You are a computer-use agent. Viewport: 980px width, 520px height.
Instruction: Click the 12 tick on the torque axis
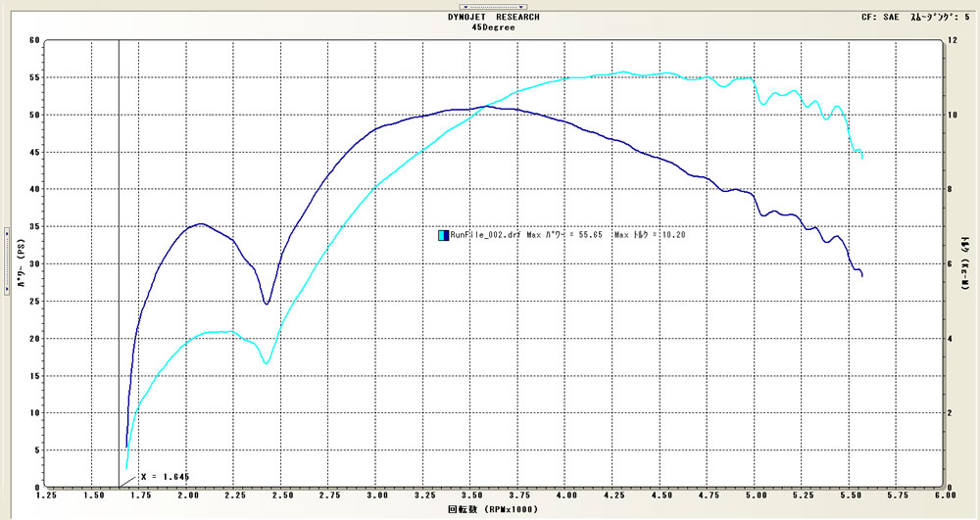[x=953, y=40]
